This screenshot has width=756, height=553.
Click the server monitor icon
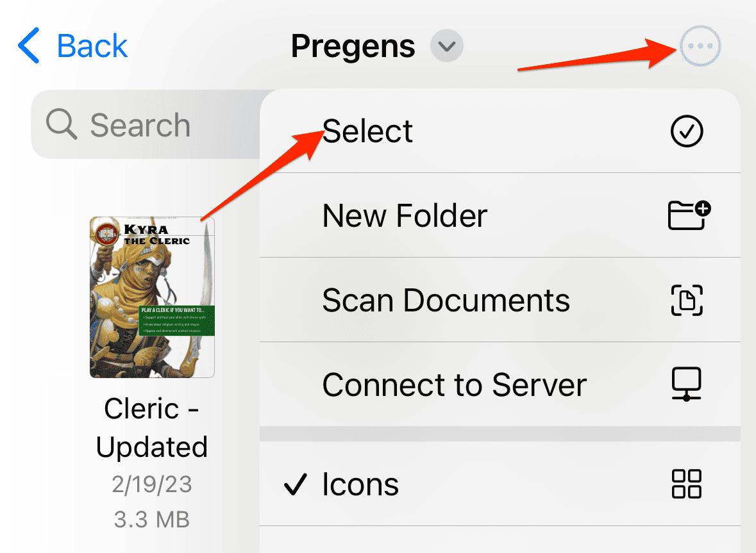[x=687, y=384]
